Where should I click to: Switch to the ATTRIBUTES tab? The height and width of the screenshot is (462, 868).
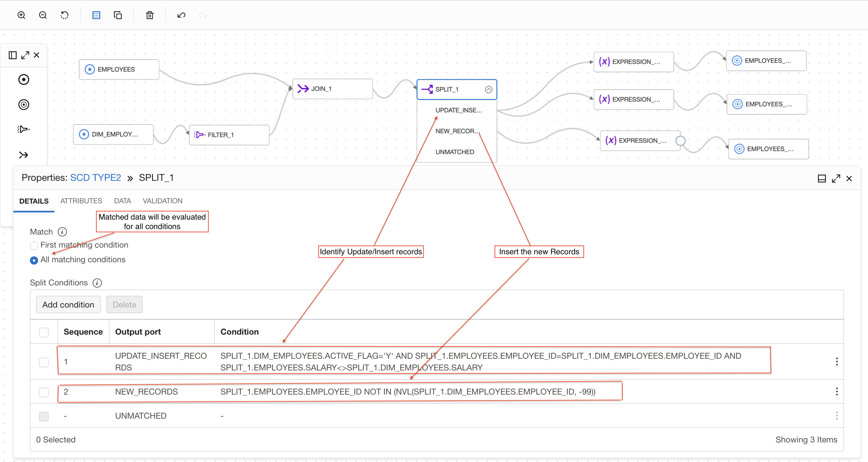tap(81, 201)
